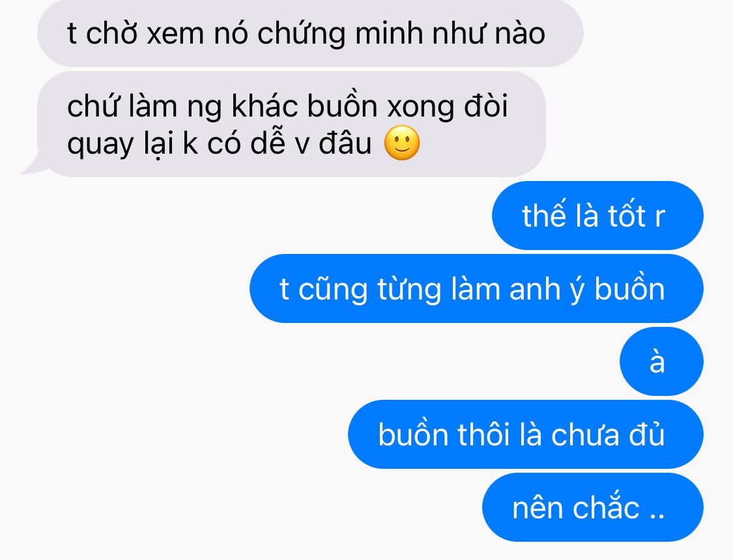Viewport: 733px width, 560px height.
Task: Click empty chat area left of 'à' bubble
Action: pyautogui.click(x=309, y=361)
